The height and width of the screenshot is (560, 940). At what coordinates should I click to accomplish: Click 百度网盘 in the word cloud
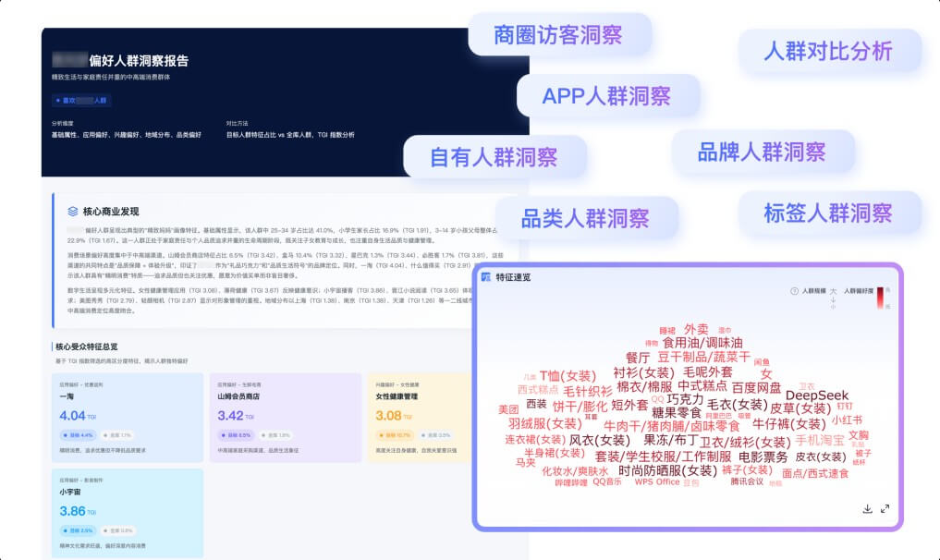pos(757,387)
